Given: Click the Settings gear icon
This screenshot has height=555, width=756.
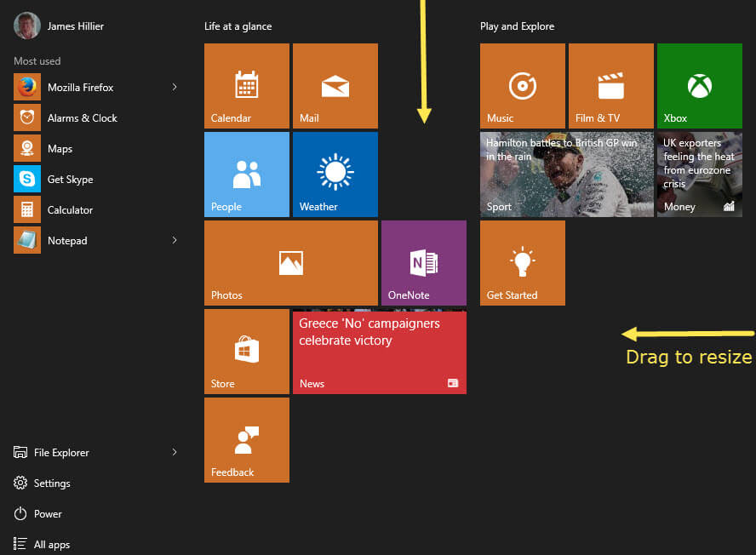Looking at the screenshot, I should tap(20, 483).
